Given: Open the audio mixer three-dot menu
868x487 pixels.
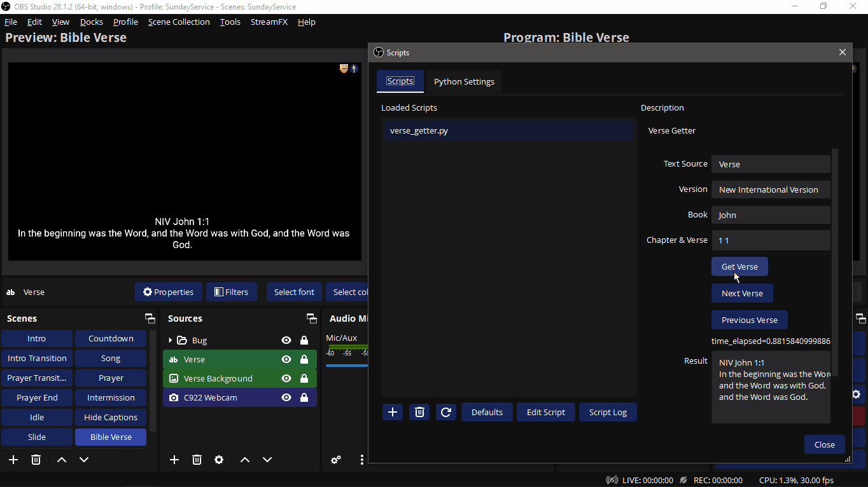Looking at the screenshot, I should (x=361, y=460).
